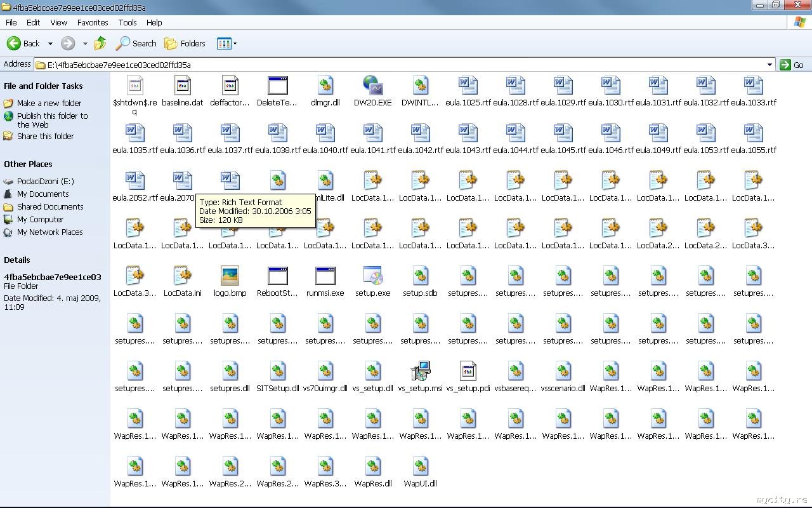This screenshot has width=812, height=508.
Task: Expand the Back history dropdown arrow
Action: click(50, 44)
